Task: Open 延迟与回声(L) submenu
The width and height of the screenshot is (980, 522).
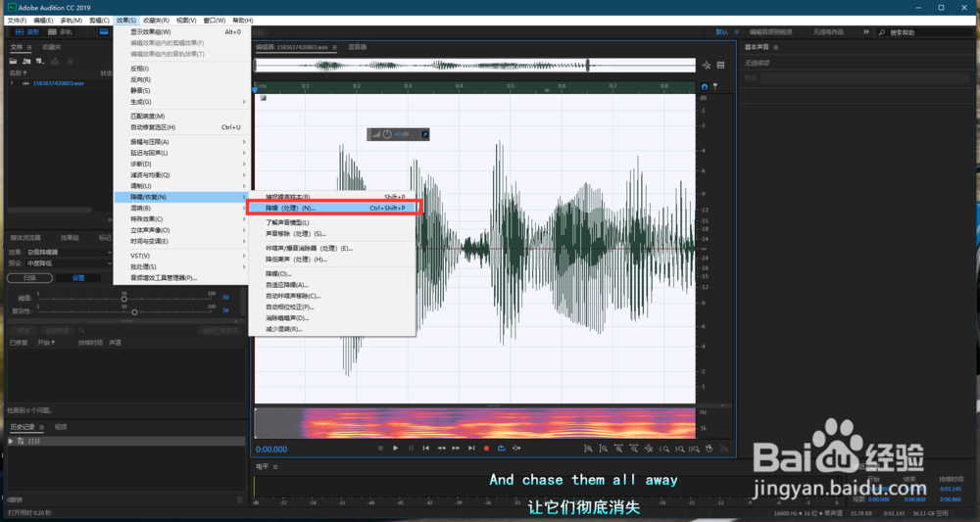Action: coord(182,153)
